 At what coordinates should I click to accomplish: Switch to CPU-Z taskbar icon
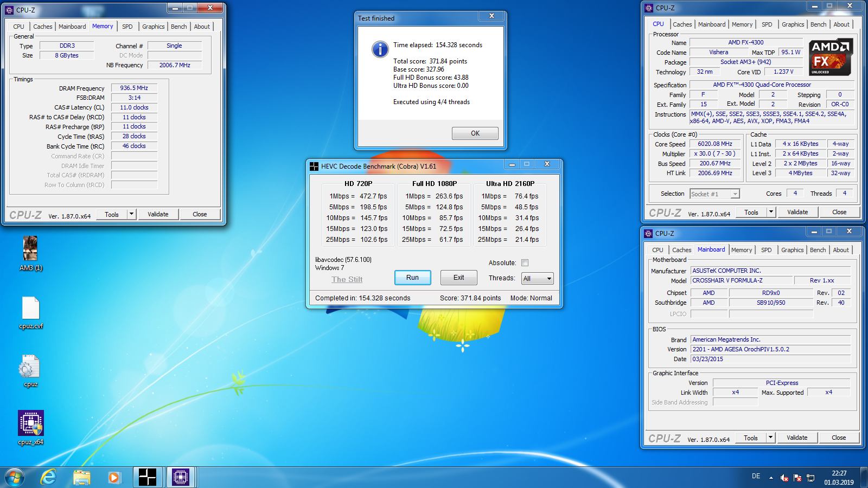coord(181,477)
